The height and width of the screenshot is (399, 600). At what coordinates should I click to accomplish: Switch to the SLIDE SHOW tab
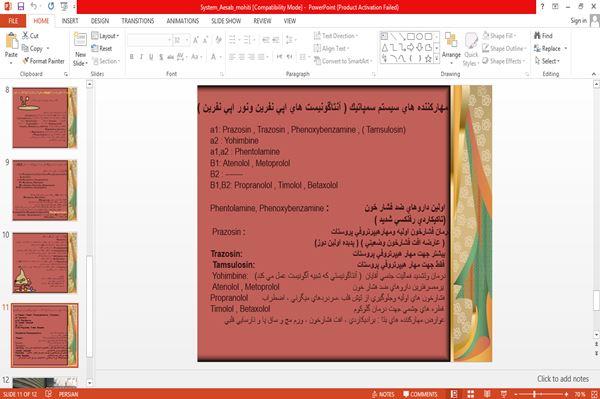point(226,21)
